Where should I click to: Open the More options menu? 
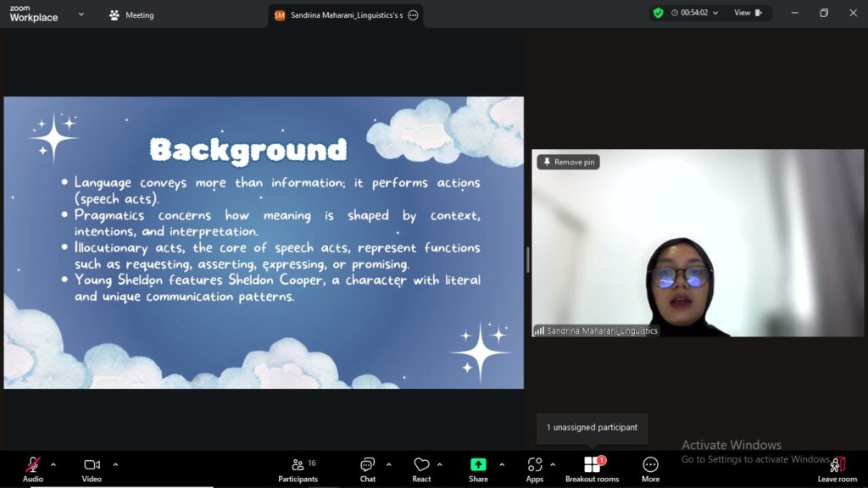point(650,469)
